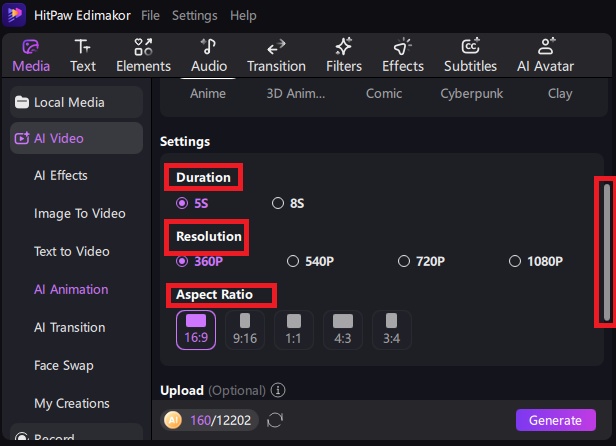Open the Transition panel

(276, 55)
